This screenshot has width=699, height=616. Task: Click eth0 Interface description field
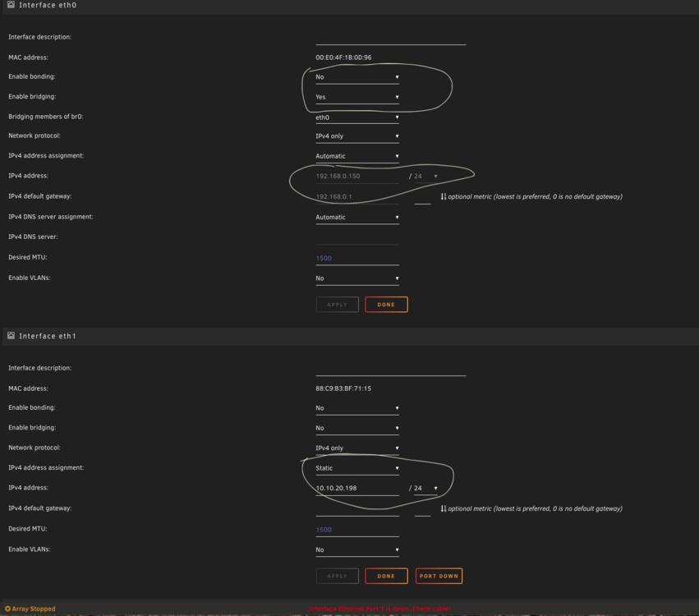click(391, 38)
